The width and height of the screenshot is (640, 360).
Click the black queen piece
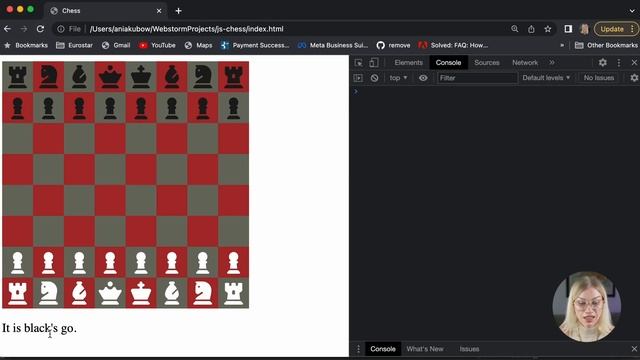tap(110, 77)
